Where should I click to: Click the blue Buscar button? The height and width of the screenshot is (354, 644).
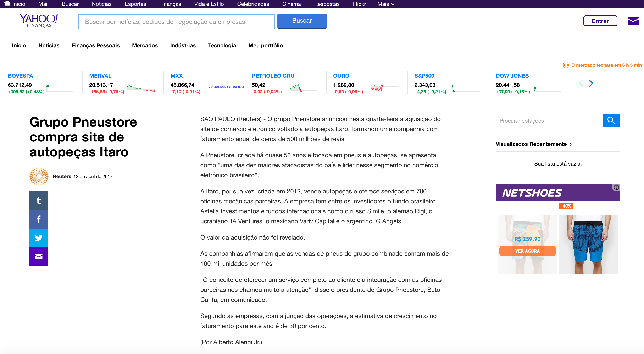[302, 21]
